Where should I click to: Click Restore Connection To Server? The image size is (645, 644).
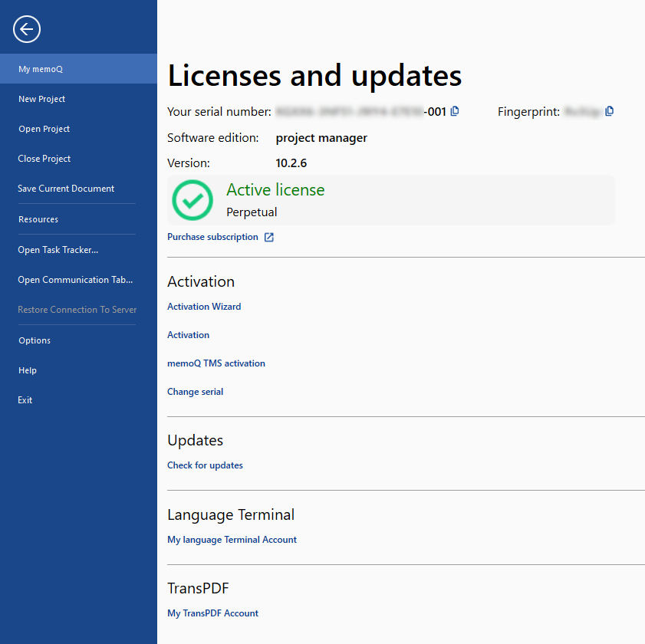78,309
